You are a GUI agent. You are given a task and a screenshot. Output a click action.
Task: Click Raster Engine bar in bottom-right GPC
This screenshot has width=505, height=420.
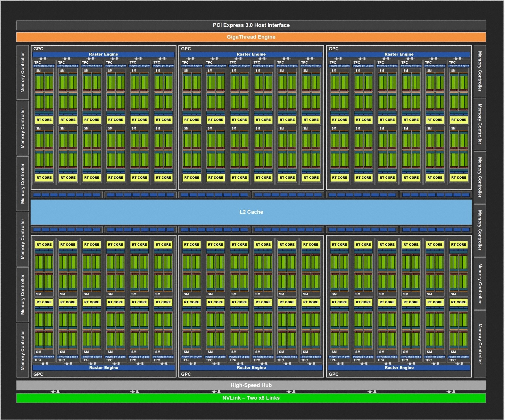tap(399, 368)
